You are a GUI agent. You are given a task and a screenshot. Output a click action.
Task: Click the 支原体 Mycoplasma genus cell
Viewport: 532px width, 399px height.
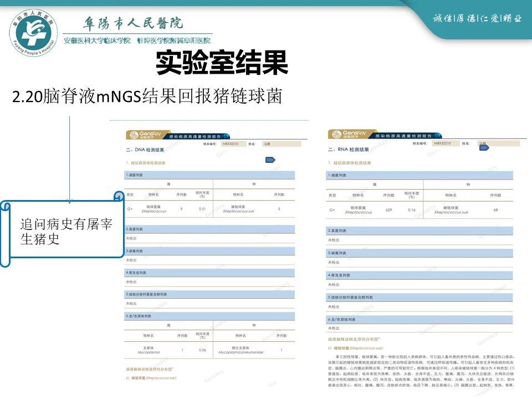click(x=149, y=350)
